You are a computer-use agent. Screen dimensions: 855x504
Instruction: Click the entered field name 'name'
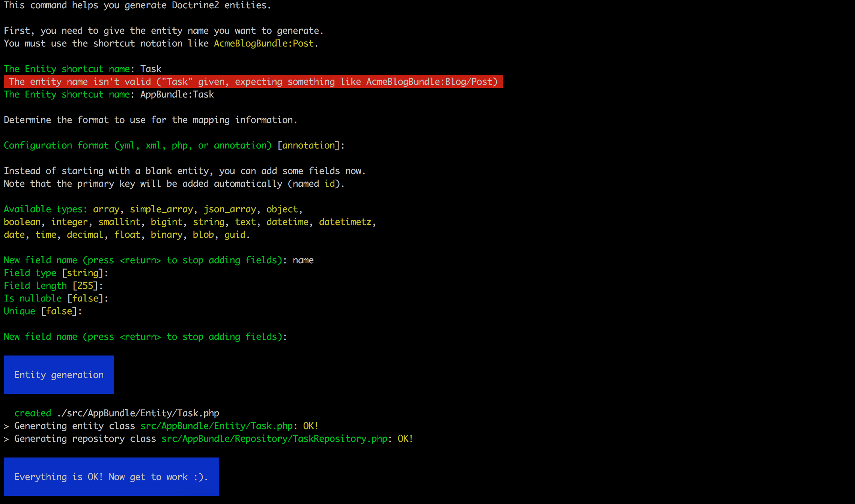tap(303, 260)
